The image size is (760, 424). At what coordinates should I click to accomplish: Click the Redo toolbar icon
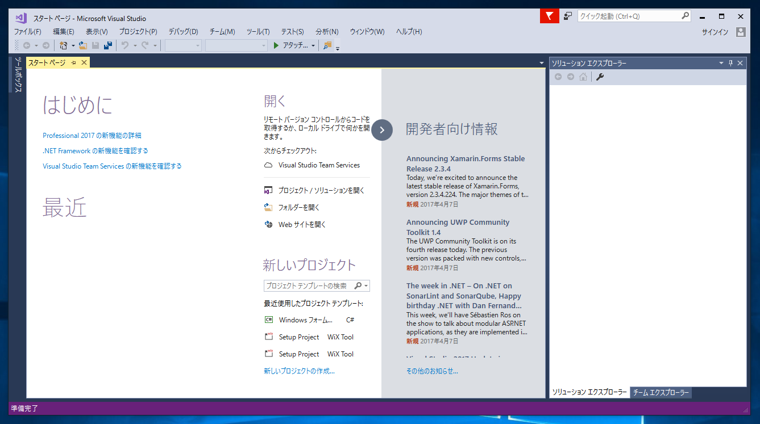144,46
